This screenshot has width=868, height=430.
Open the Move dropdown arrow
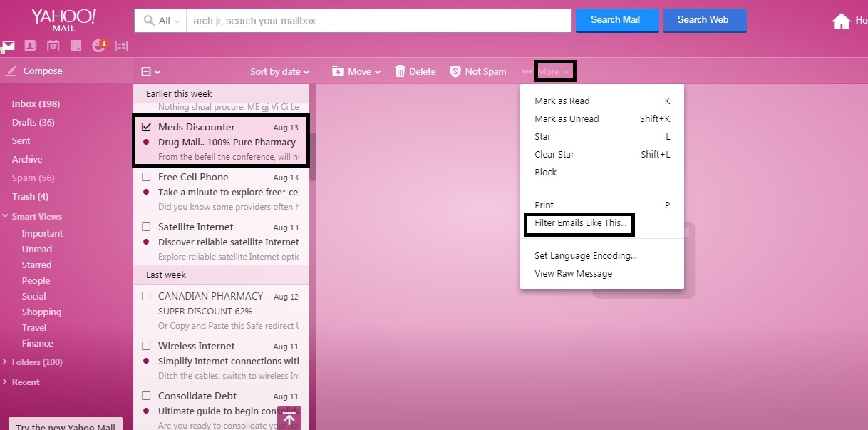(x=378, y=72)
